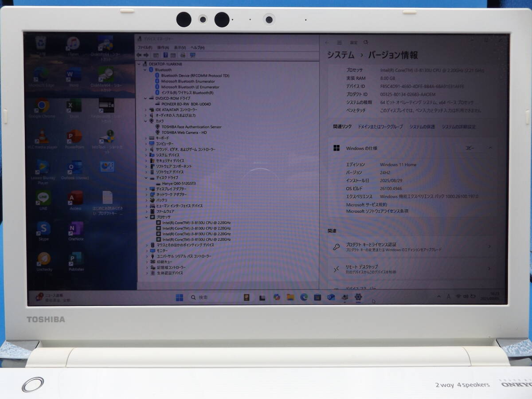Screen dimensions: 532x399
Task: Click the printer toolbar icon in Device Manager
Action: point(183,55)
